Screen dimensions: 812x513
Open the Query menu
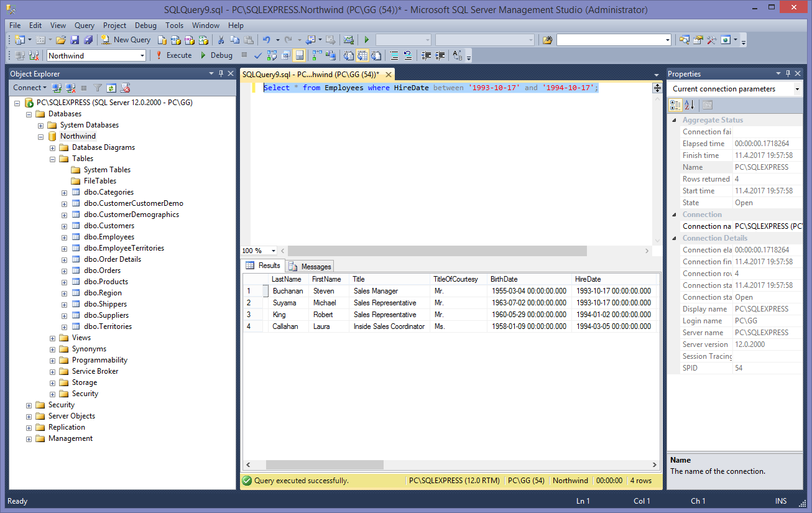pos(85,25)
